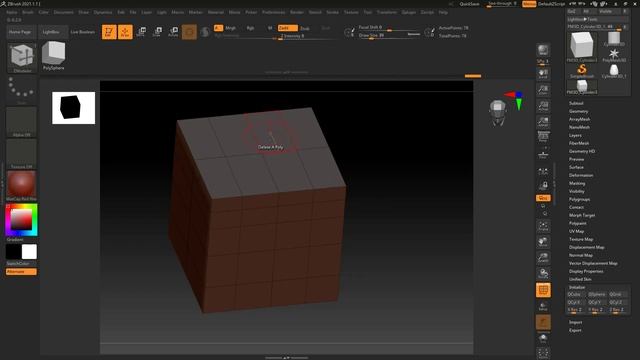Activate Draw mode button

[125, 32]
